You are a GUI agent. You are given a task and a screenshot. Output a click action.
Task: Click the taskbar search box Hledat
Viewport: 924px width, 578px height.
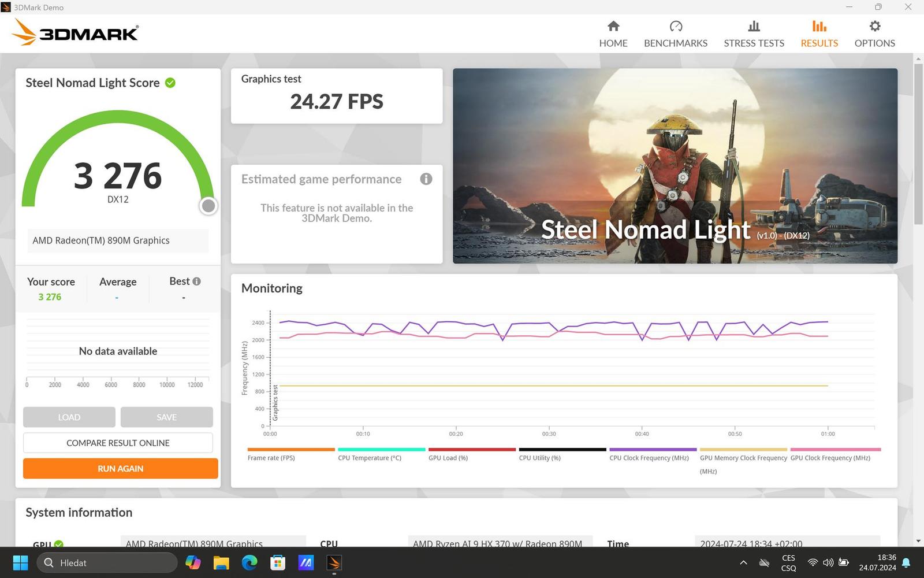[x=107, y=562]
